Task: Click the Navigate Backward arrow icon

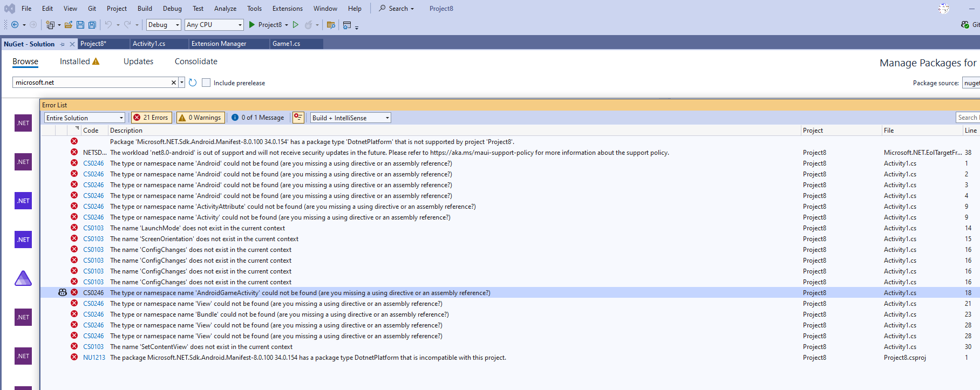Action: 15,25
